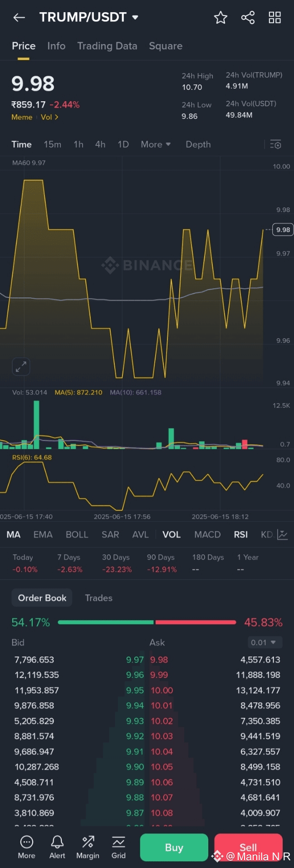This screenshot has height=868, width=294.
Task: Select the Order Book tab
Action: [x=42, y=598]
